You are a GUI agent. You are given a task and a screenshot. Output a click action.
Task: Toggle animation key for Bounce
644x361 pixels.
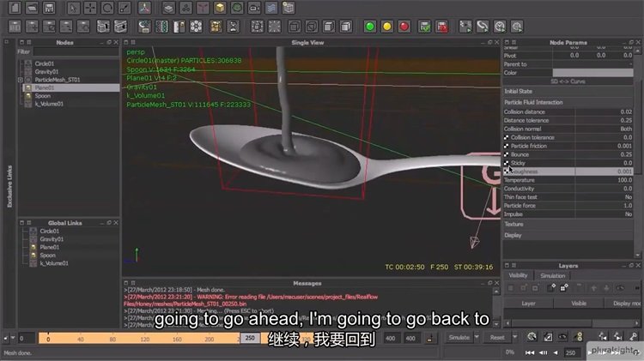click(x=506, y=154)
